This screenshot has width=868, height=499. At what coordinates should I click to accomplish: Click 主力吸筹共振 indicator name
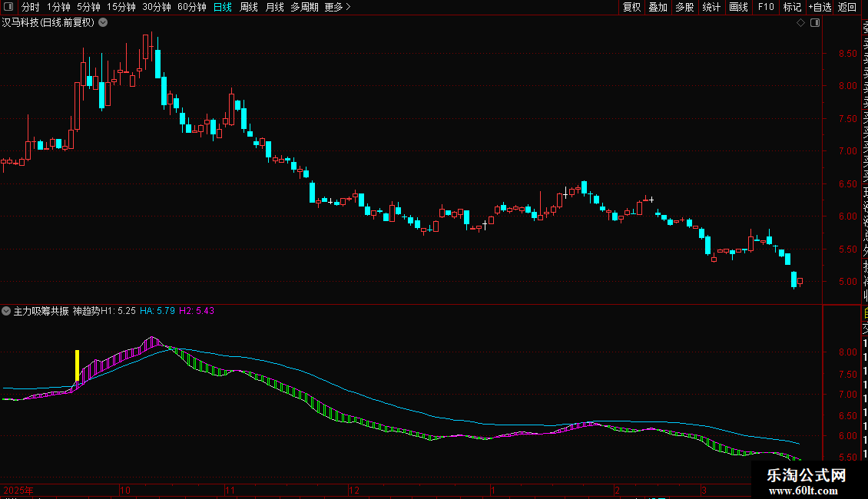(41, 311)
